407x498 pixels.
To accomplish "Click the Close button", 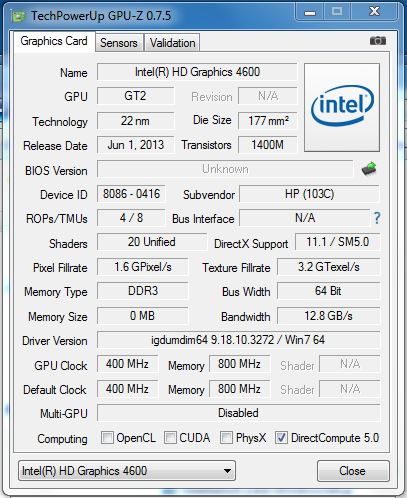I will [x=353, y=471].
